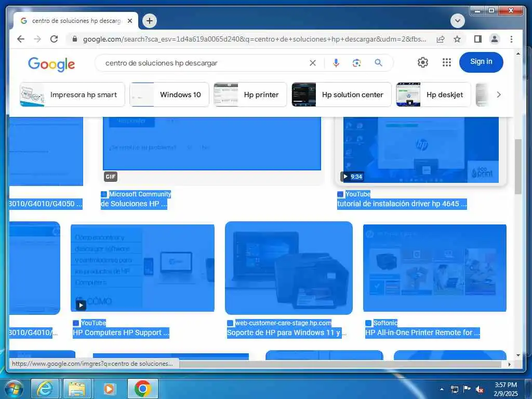Open 'de Soluciones HP ...' result title

(134, 204)
